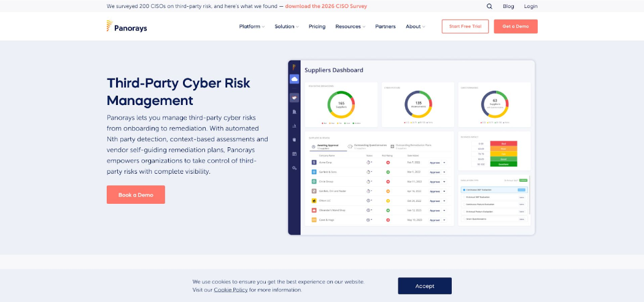Open Approve dropdown arrow for Coen & Hogs

click(444, 220)
